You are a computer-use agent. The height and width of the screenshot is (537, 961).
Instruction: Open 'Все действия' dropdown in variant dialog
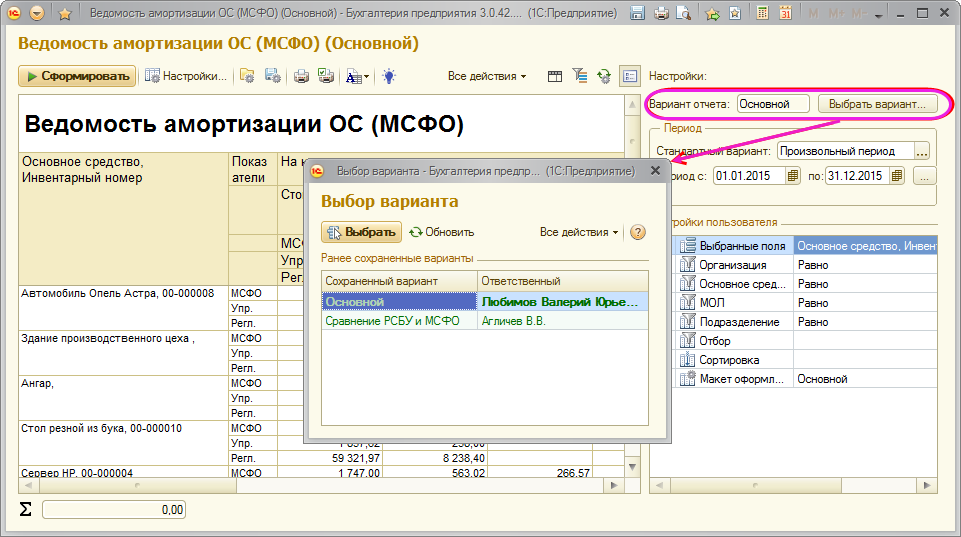(x=579, y=232)
